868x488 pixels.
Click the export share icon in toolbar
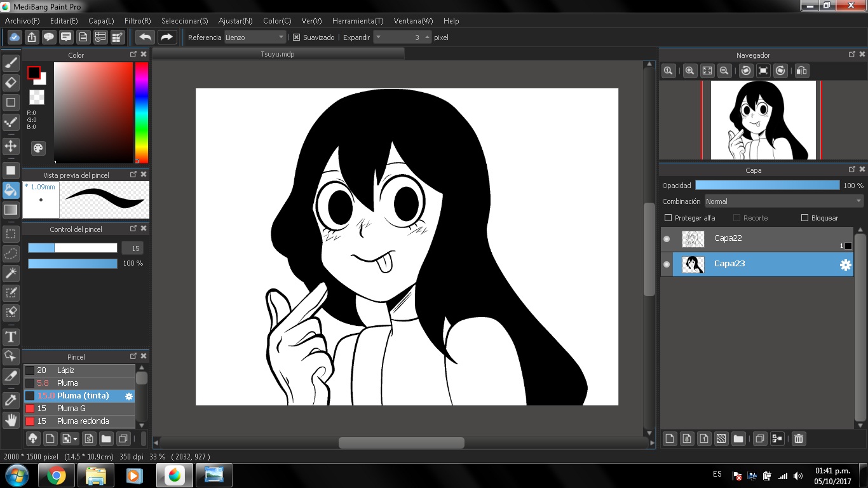pos(32,37)
